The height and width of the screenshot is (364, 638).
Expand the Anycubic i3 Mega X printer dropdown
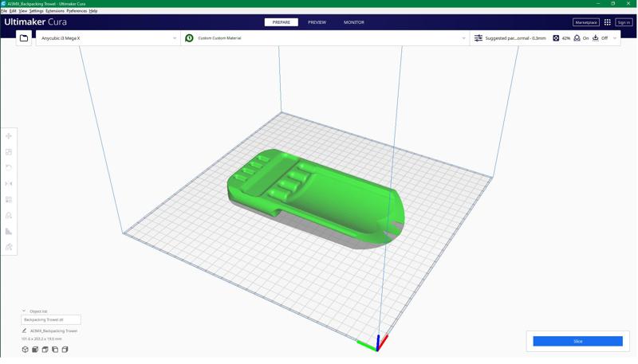click(175, 38)
